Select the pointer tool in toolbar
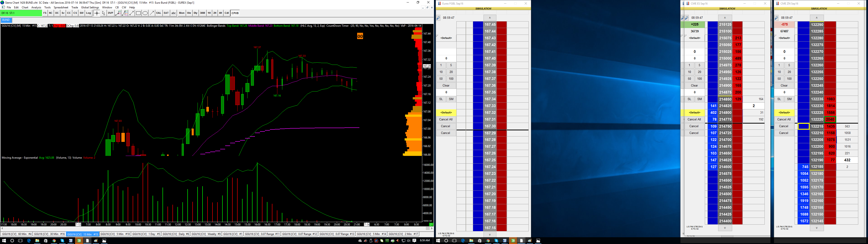Viewport: 868px width, 244px height. point(104,13)
